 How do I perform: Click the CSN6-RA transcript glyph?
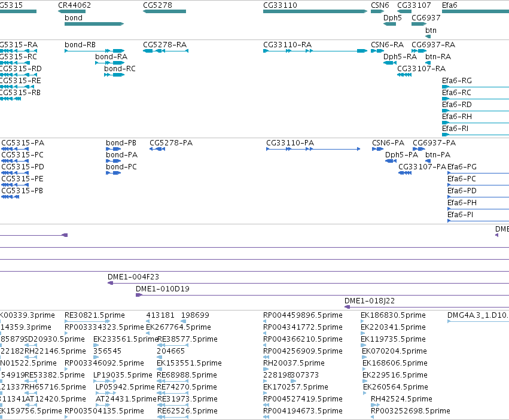(377, 51)
